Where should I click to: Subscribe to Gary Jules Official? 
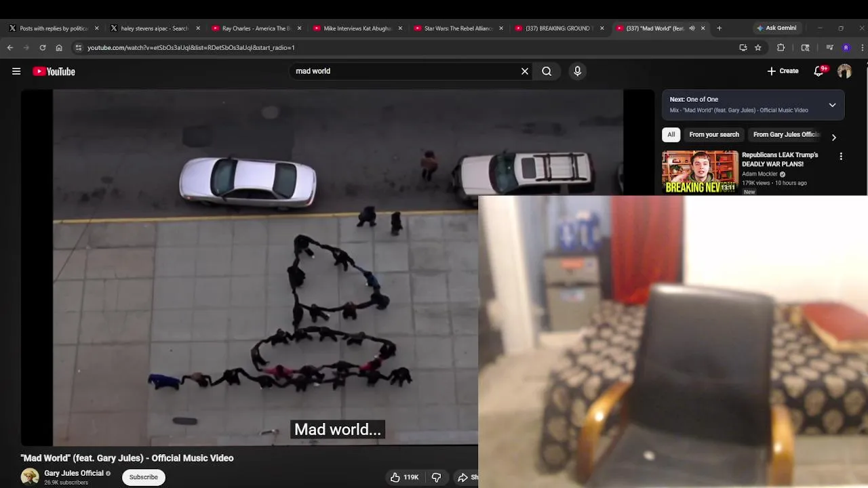tap(144, 477)
